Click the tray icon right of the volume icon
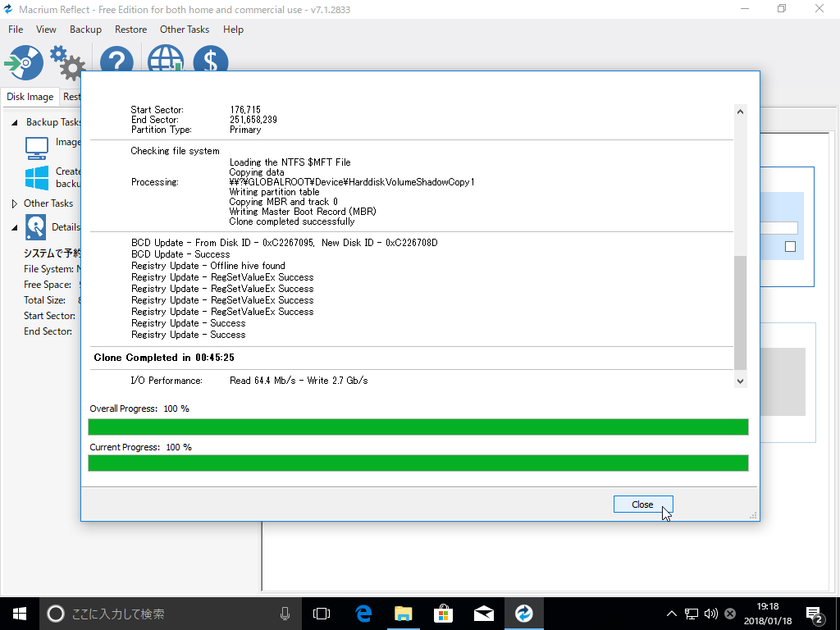Viewport: 840px width, 630px height. click(x=729, y=614)
